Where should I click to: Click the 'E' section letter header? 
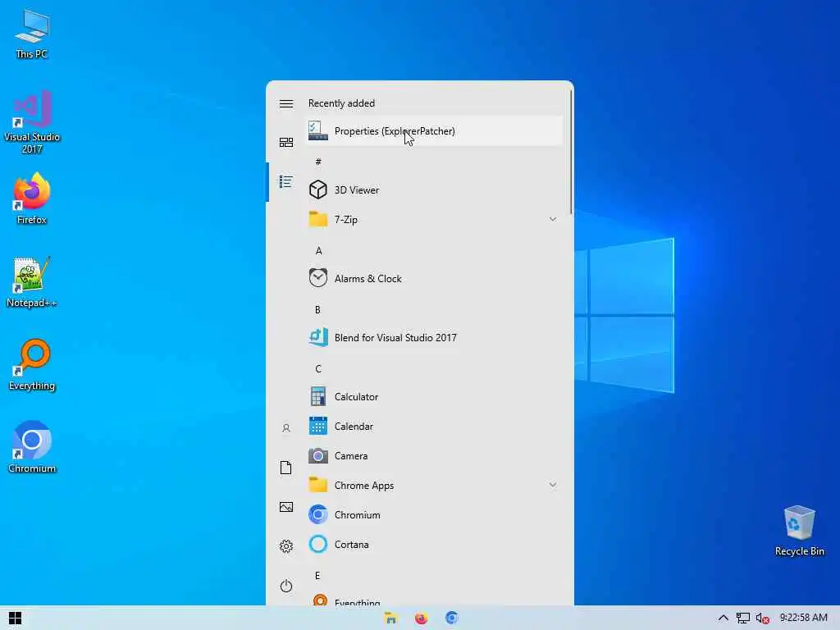[317, 575]
